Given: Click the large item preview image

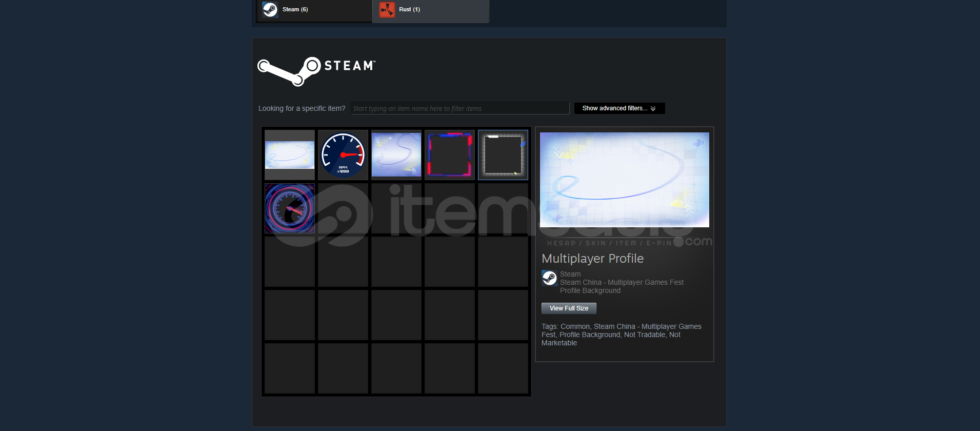Looking at the screenshot, I should (x=625, y=180).
